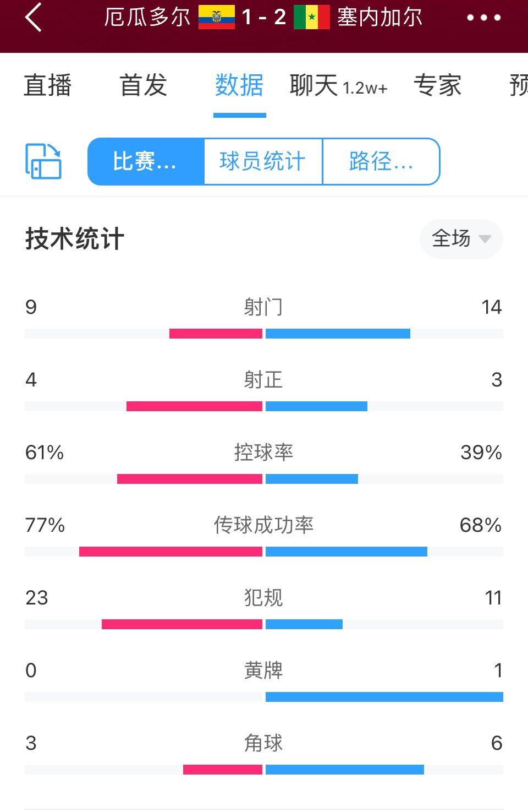Tap the 技术统计 section heading
The height and width of the screenshot is (812, 528).
click(x=75, y=239)
